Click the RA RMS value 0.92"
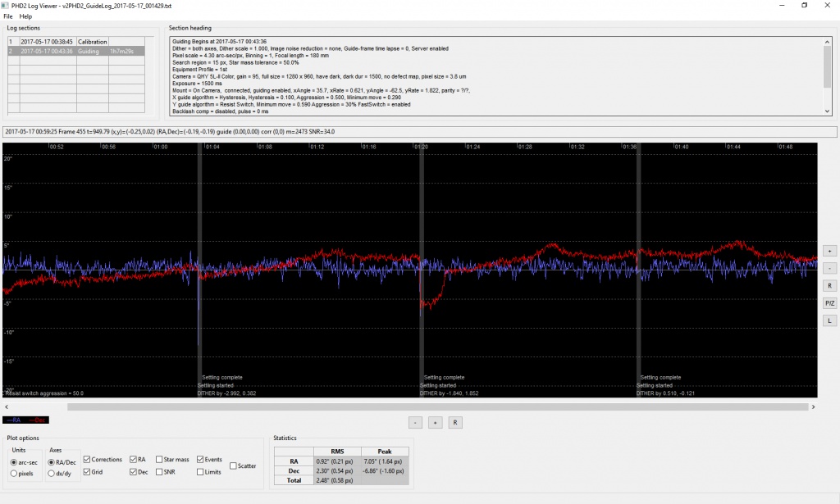840x504 pixels. (x=337, y=461)
